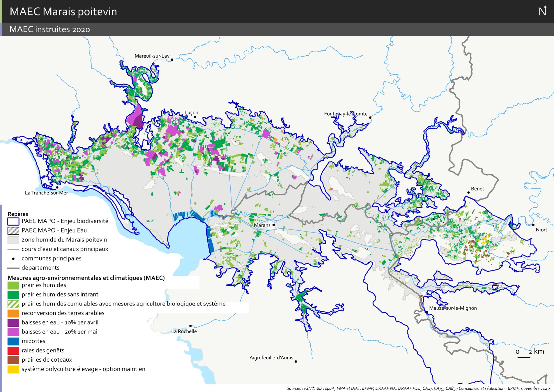Click the red râles des genêts swatch
Screen dimensions: 554x392
(x=13, y=351)
